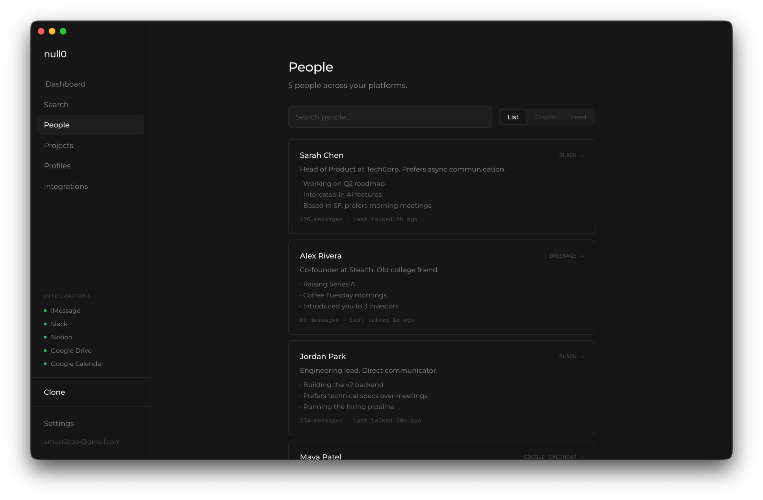This screenshot has width=763, height=500.
Task: Click "Coffee Tuesday mornings" note
Action: point(344,295)
